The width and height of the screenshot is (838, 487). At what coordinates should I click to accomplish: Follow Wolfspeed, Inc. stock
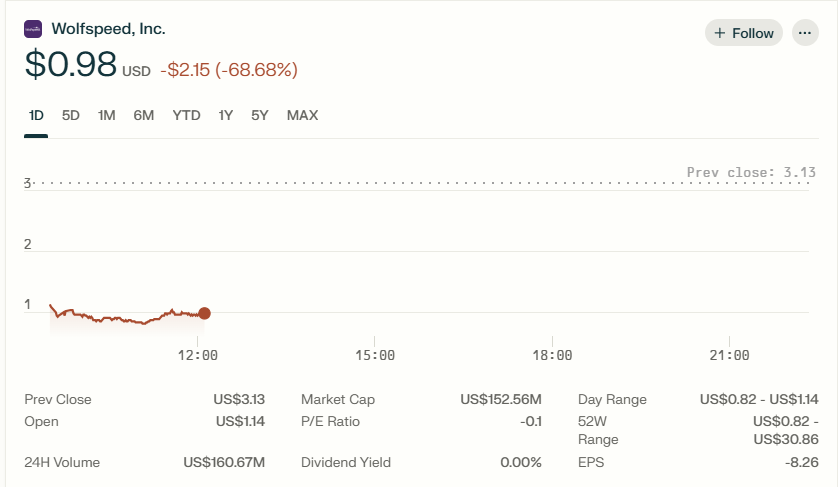point(744,33)
